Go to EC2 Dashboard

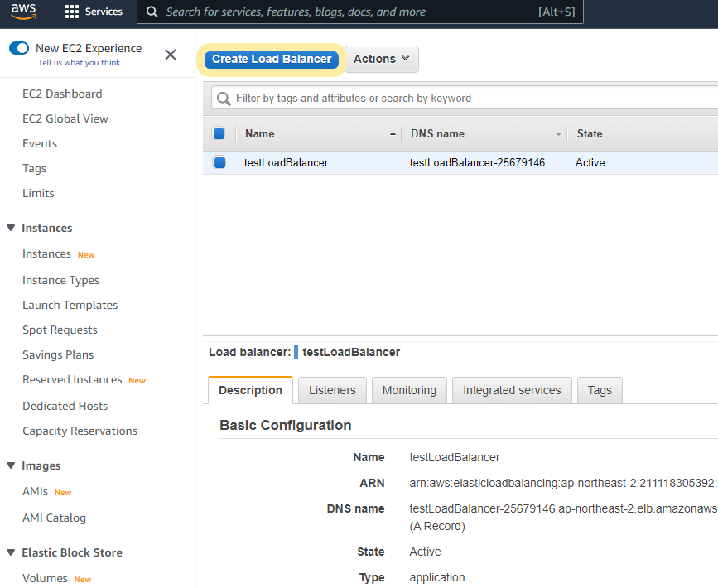click(x=62, y=94)
